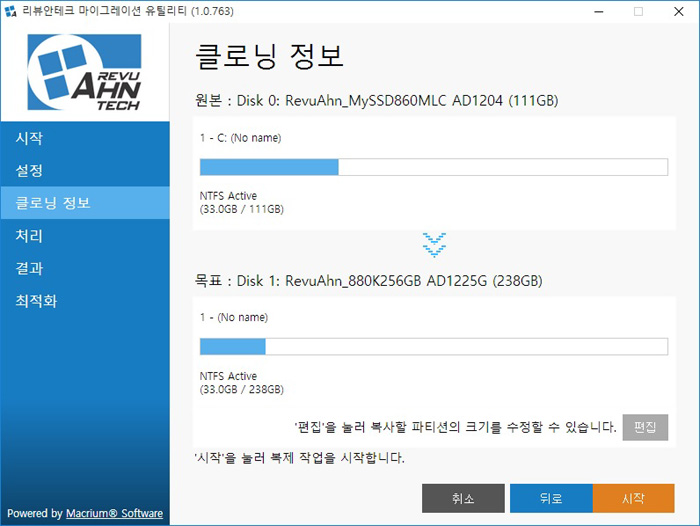
Task: Click the 목표 Disk 1 heading text
Action: pos(369,281)
